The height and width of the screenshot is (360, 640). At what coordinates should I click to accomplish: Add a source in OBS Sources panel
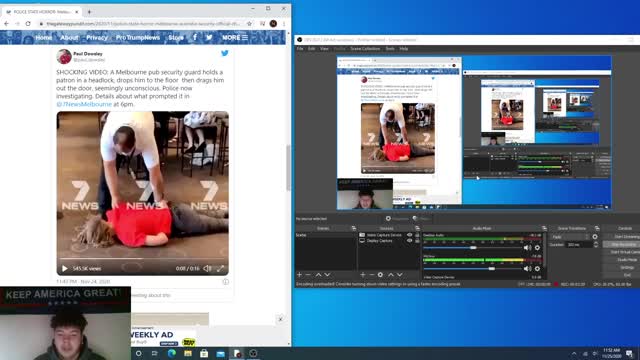(x=362, y=275)
